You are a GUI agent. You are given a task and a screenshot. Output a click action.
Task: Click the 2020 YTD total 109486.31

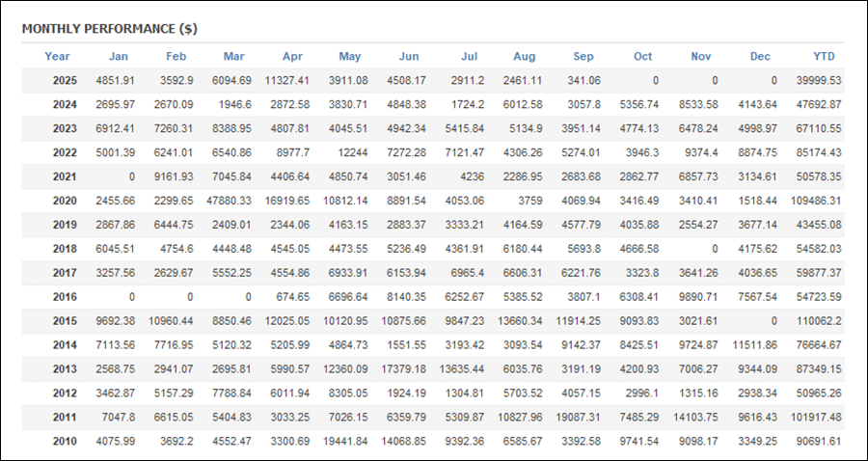pyautogui.click(x=814, y=201)
